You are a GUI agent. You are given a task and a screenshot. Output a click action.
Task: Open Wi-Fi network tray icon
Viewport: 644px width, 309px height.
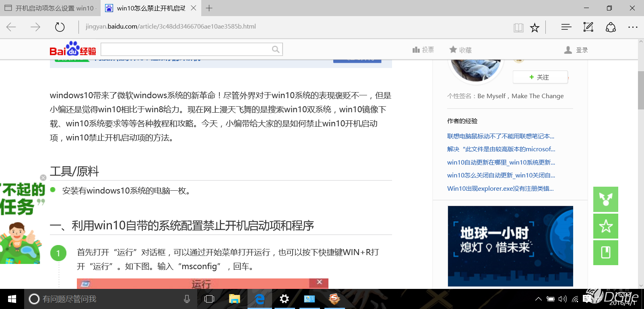575,299
